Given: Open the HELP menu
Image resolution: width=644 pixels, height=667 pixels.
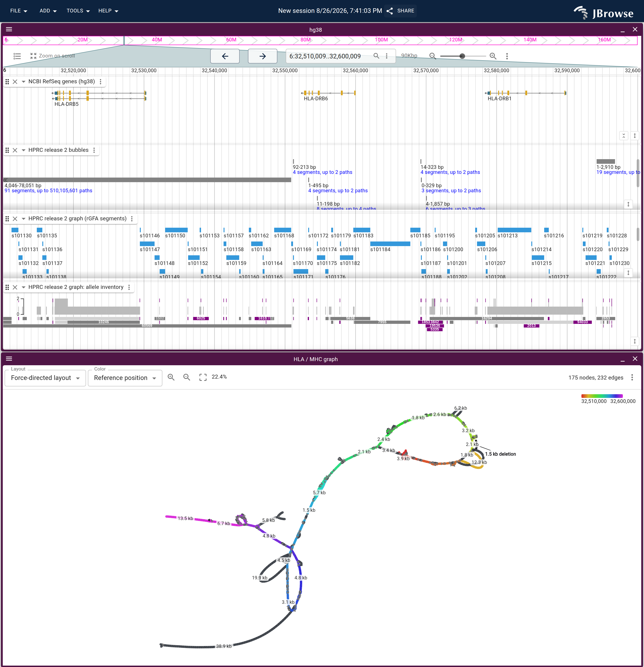Looking at the screenshot, I should [x=108, y=11].
